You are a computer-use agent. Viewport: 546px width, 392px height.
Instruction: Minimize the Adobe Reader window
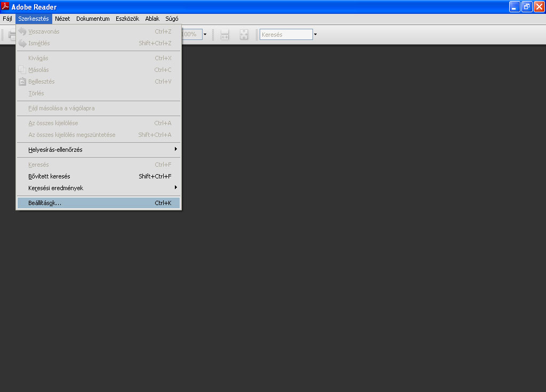(x=515, y=6)
